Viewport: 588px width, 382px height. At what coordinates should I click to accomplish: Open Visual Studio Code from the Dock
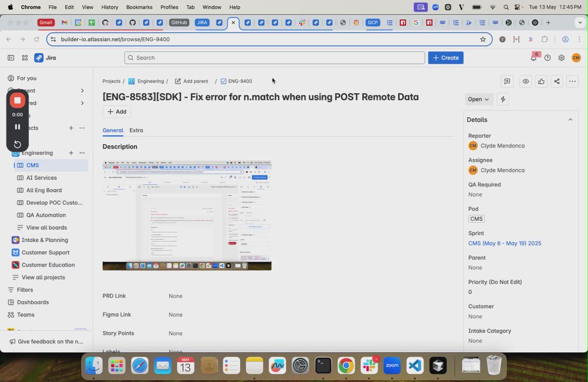tap(415, 366)
